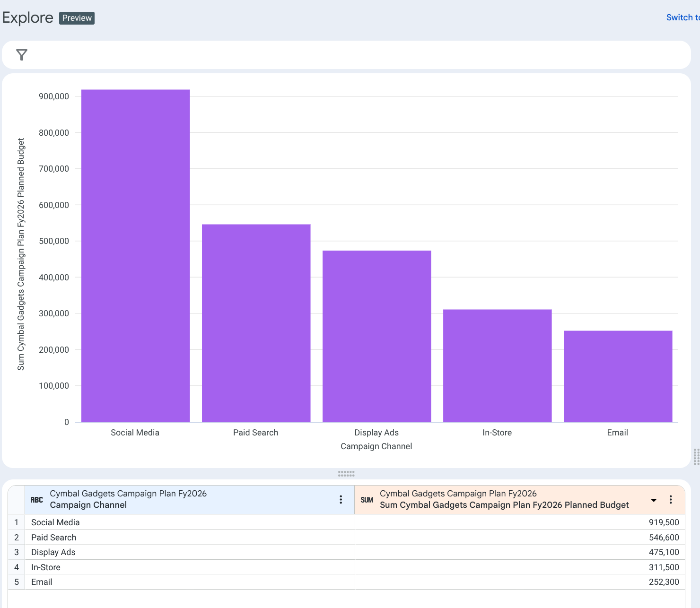The width and height of the screenshot is (700, 608).
Task: Click row number 5 for Email
Action: coord(17,582)
